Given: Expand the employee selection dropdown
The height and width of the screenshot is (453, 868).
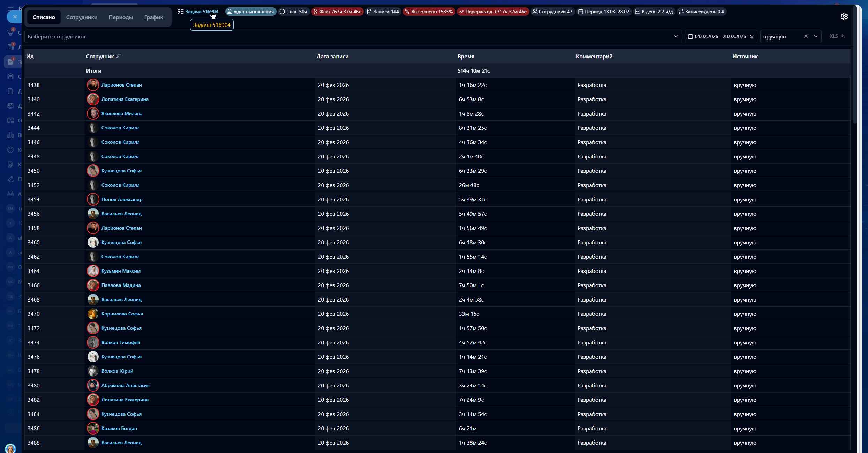Looking at the screenshot, I should coord(676,36).
